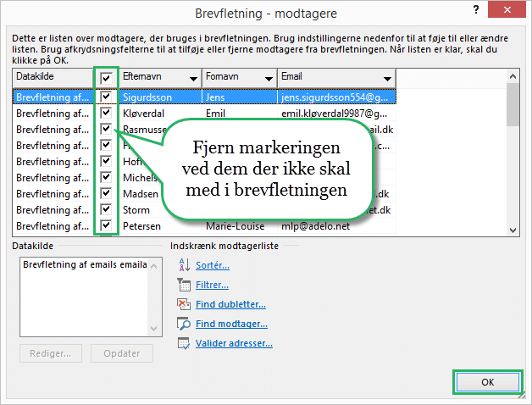532x405 pixels.
Task: Select 'Brevfletning af emails' data source entry
Action: pyautogui.click(x=85, y=264)
